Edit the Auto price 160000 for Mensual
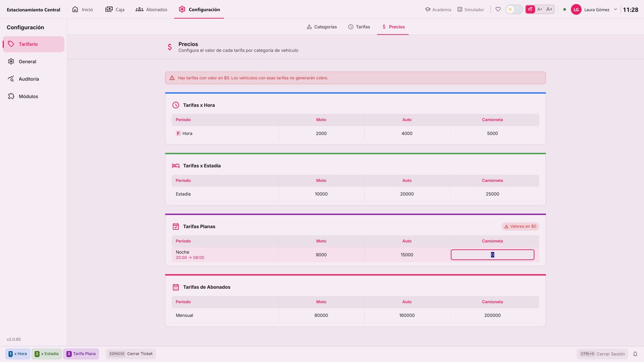Viewport: 644px width, 362px height. point(407,315)
